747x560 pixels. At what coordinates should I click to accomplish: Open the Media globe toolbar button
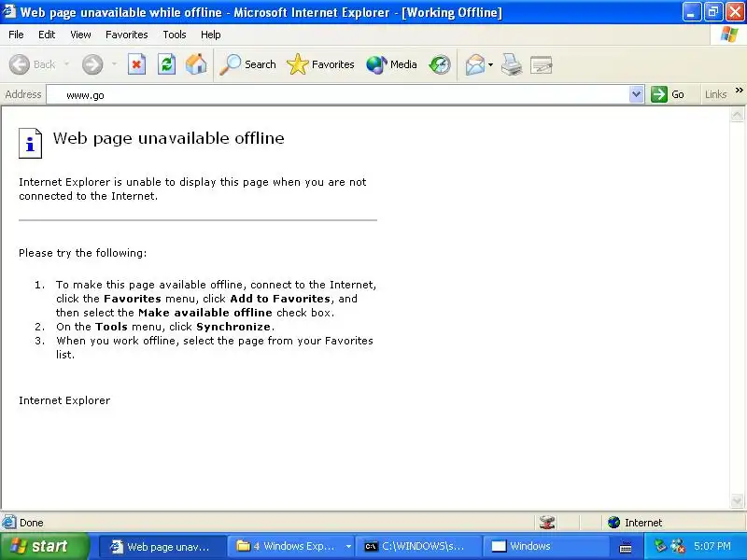391,64
